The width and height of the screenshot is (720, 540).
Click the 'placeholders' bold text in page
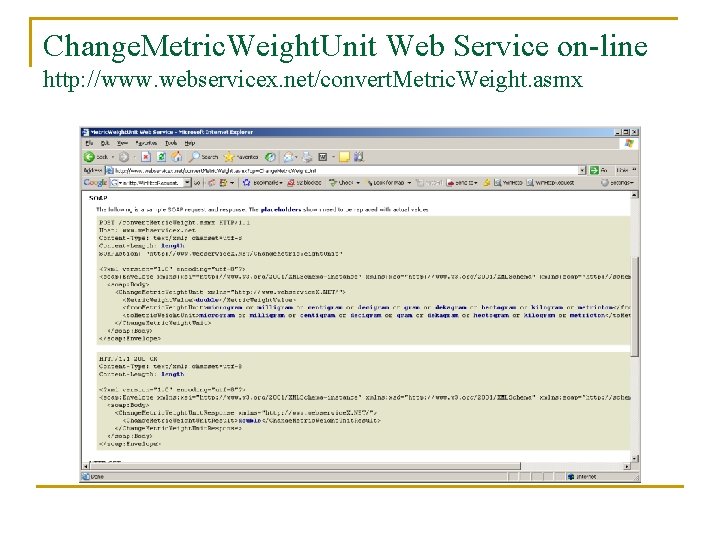pos(281,209)
